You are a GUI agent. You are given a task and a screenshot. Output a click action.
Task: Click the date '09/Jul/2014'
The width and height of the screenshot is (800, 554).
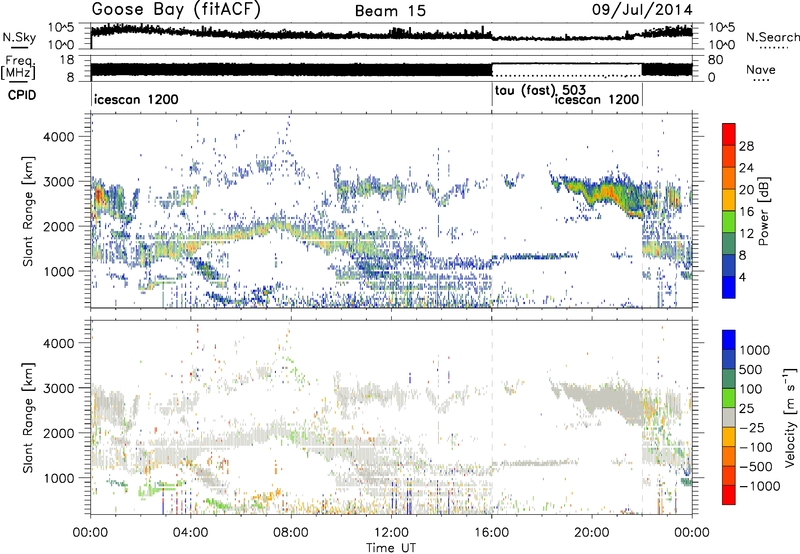[x=642, y=10]
